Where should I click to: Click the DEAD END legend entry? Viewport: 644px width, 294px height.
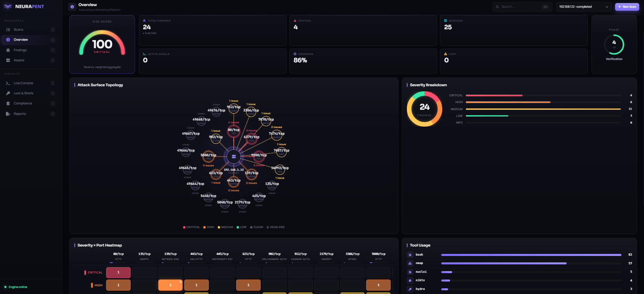tap(276, 227)
